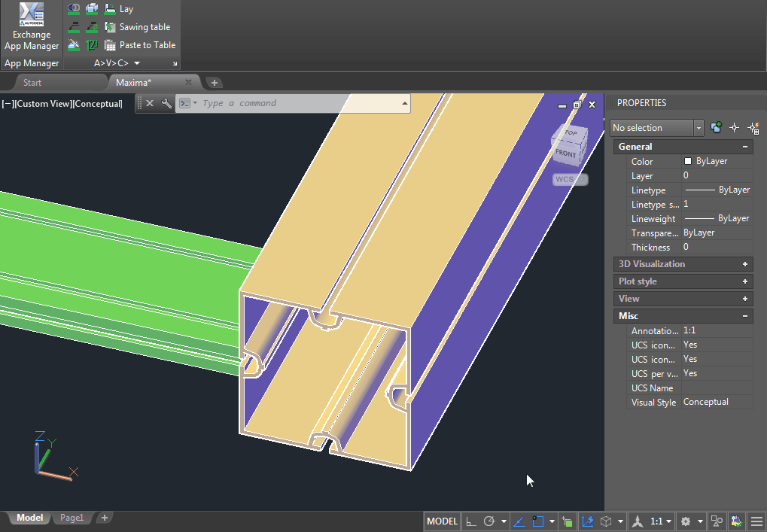This screenshot has width=767, height=532.
Task: Open the status bar Customization menu
Action: (x=756, y=521)
